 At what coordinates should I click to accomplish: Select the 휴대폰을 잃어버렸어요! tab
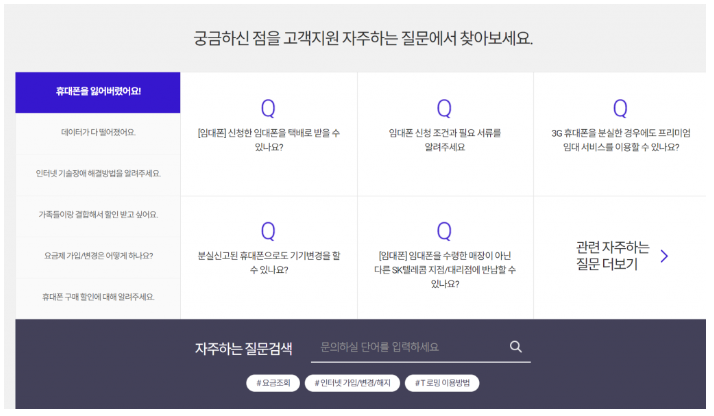[98, 91]
